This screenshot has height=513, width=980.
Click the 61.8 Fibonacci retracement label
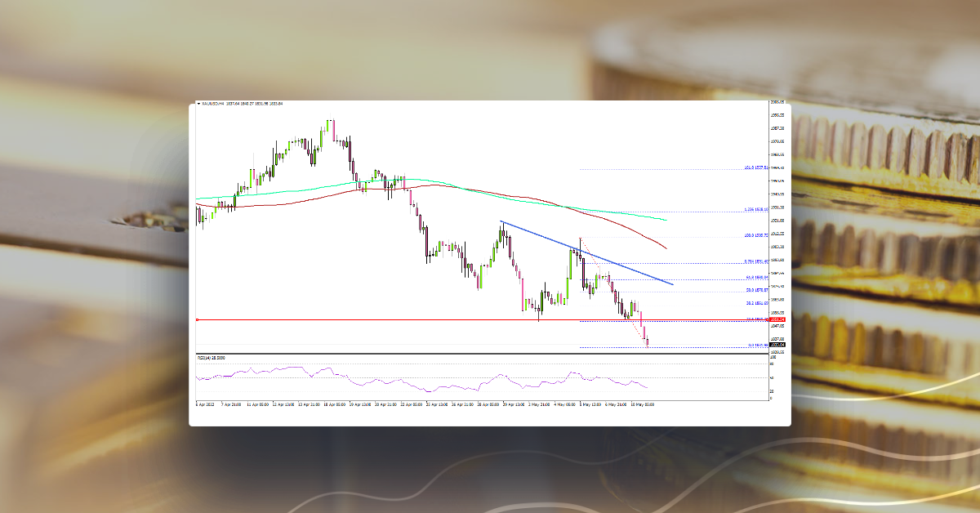(x=755, y=277)
